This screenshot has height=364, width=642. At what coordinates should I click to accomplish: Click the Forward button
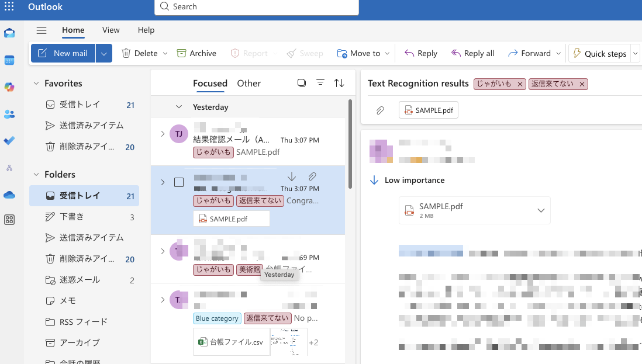(x=529, y=54)
